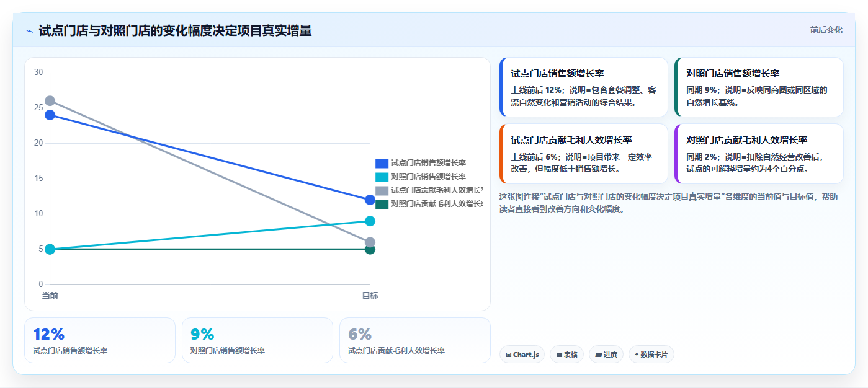The height and width of the screenshot is (388, 868).
Task: Select the 进度 tag
Action: (x=606, y=355)
